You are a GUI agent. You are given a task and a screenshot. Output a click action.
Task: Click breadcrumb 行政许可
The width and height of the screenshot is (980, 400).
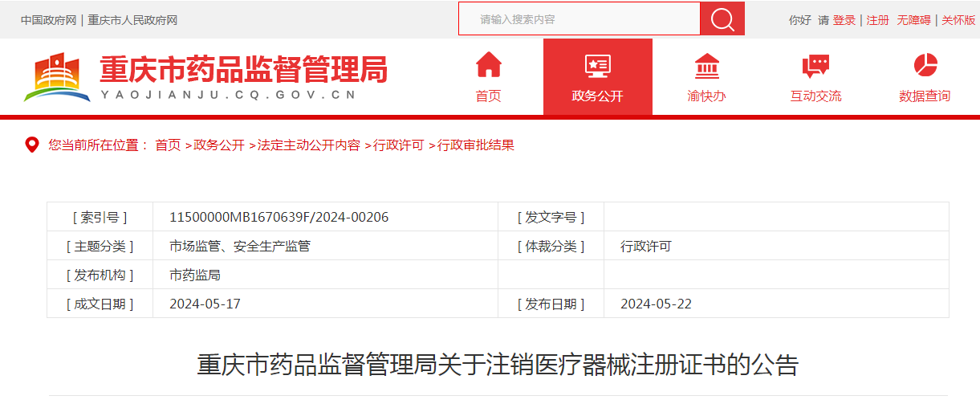(398, 145)
